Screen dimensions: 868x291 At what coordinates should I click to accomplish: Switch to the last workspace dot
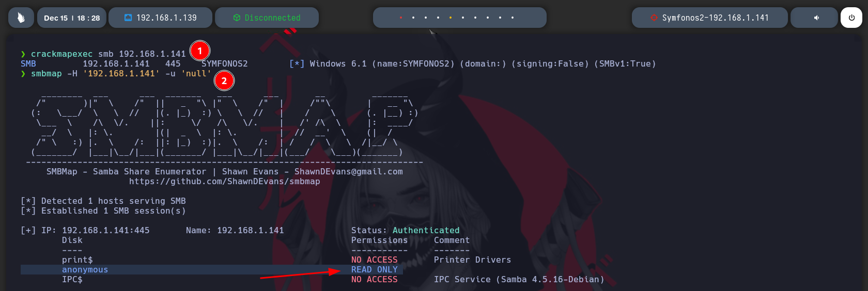513,18
